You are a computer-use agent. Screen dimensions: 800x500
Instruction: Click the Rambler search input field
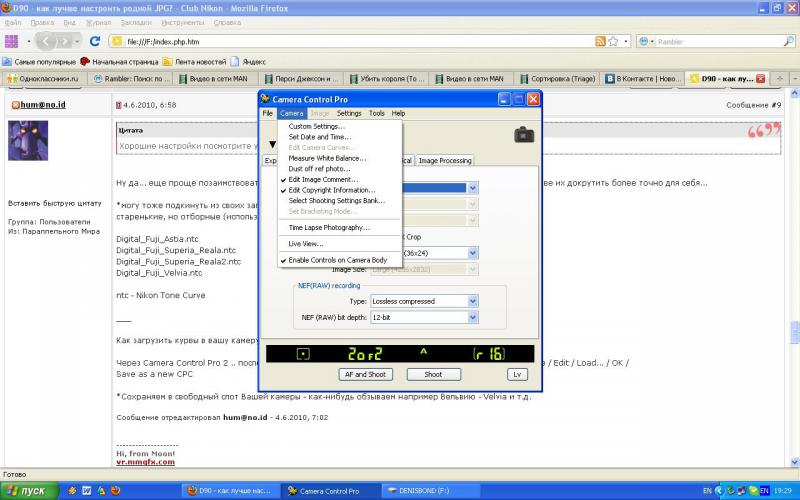(x=718, y=42)
